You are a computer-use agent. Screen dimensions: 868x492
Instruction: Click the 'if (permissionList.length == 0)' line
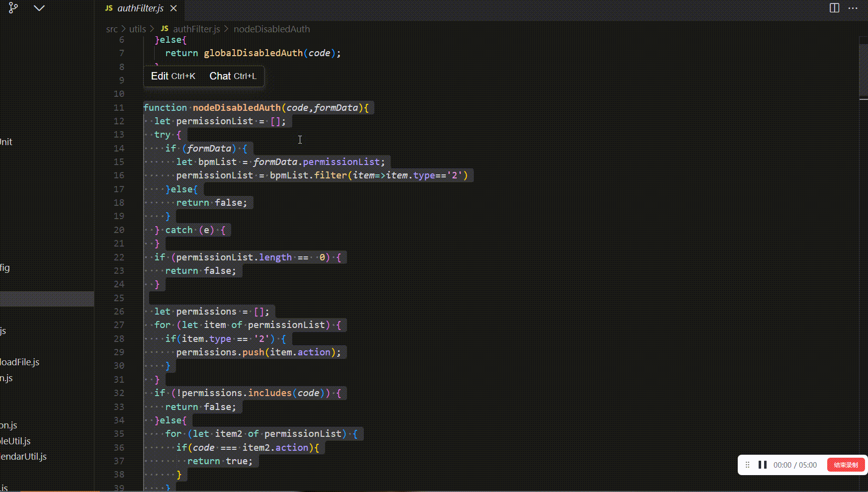pyautogui.click(x=248, y=257)
